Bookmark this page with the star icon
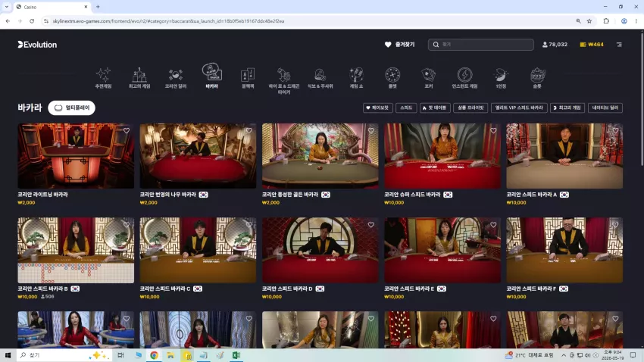This screenshot has width=644, height=362. click(589, 21)
